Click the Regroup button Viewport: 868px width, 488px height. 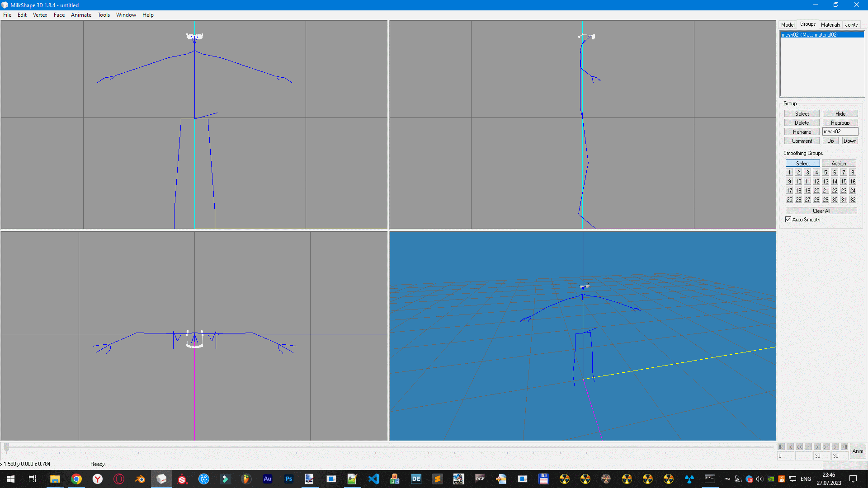(x=840, y=123)
